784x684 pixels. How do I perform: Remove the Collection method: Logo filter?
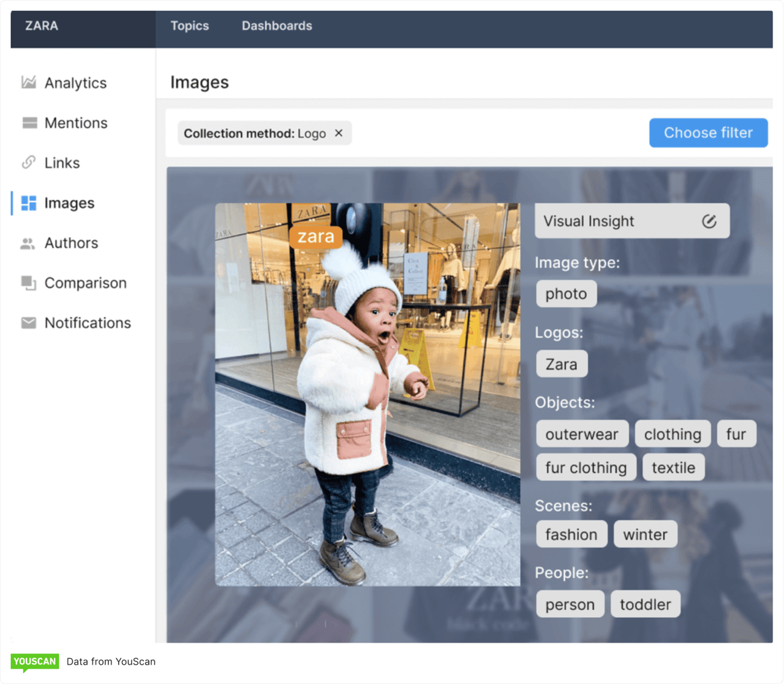(x=339, y=132)
